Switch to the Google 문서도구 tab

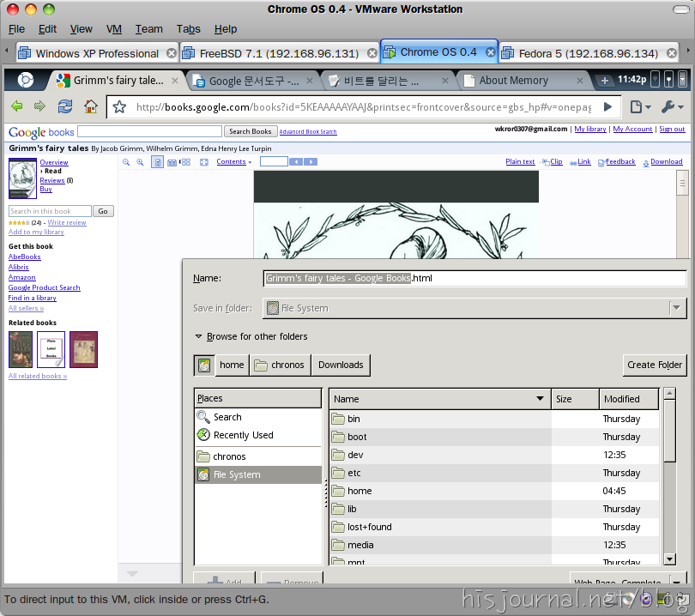coord(253,81)
